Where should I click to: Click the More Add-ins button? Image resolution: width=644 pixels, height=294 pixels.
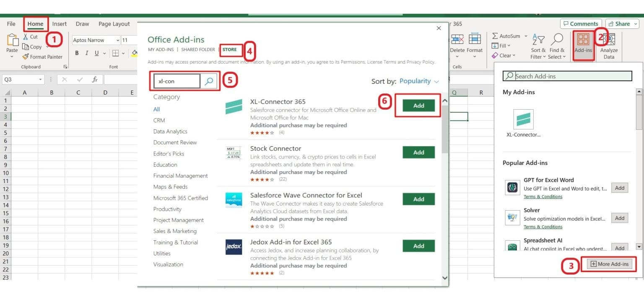pos(610,264)
